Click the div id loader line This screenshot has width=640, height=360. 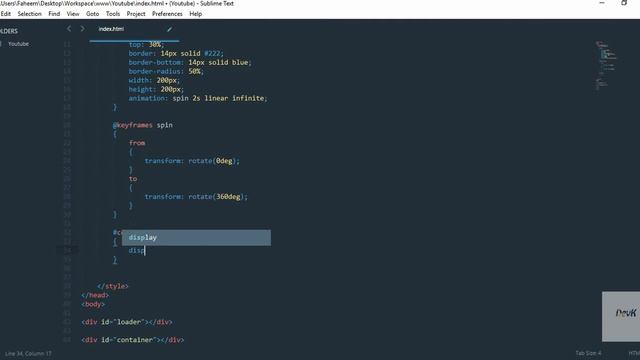(x=127, y=322)
